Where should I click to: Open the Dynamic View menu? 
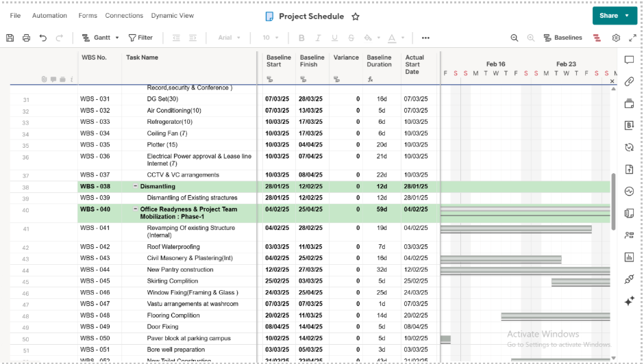click(x=172, y=16)
